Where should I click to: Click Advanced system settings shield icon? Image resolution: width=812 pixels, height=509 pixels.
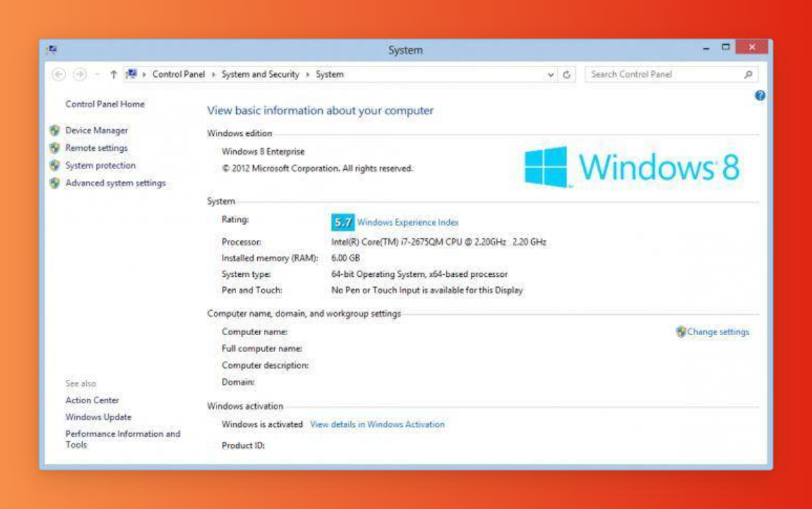tap(55, 183)
